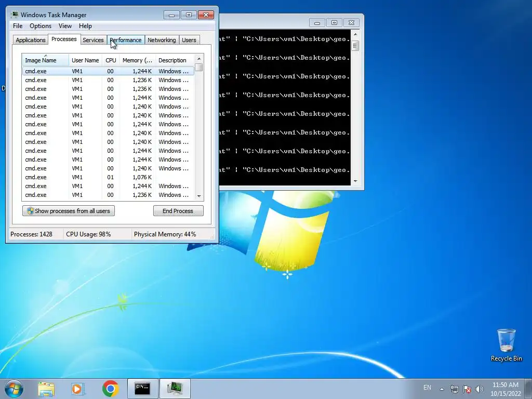Click the console window scroll down arrow
The image size is (532, 399).
[355, 181]
